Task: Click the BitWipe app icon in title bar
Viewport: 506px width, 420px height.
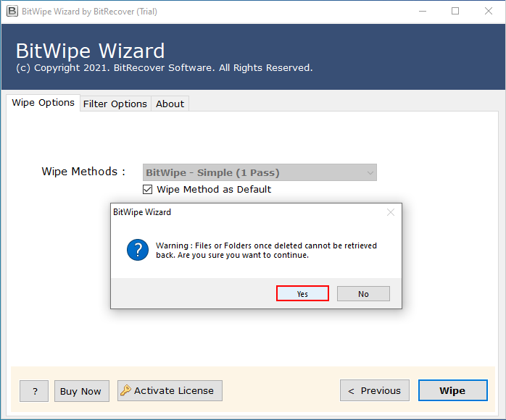Action: (x=11, y=12)
